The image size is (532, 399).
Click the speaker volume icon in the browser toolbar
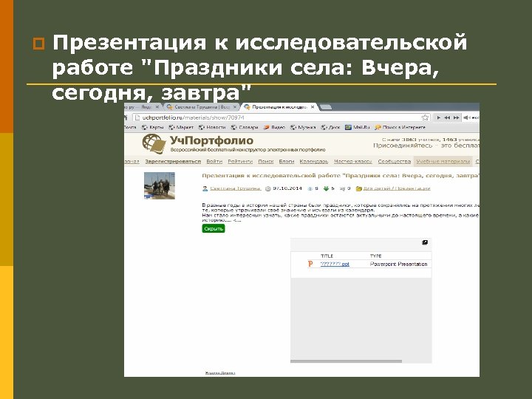(x=466, y=117)
